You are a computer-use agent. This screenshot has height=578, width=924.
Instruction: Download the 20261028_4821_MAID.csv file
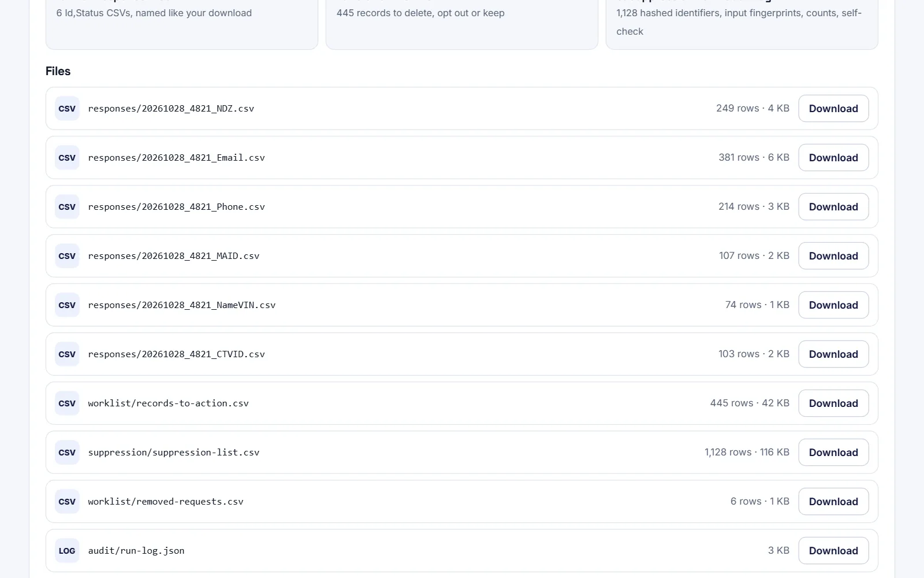(833, 256)
